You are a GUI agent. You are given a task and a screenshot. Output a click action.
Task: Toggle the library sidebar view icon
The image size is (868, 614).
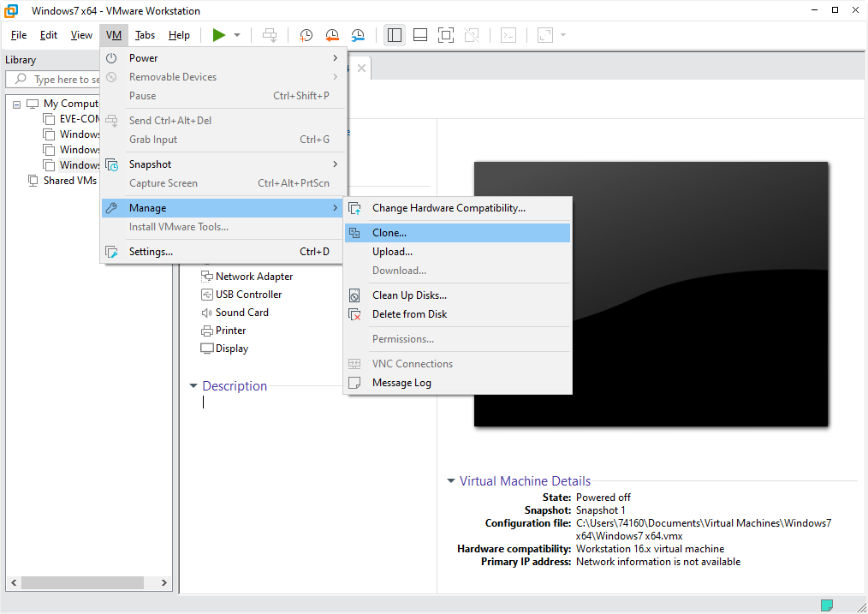(394, 35)
